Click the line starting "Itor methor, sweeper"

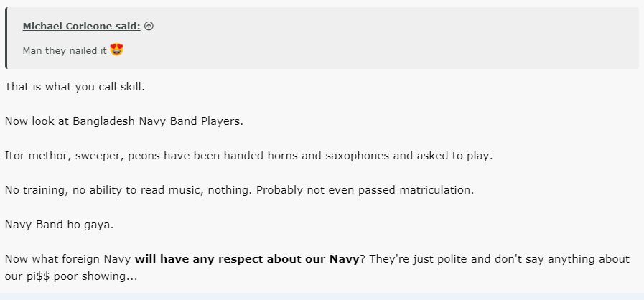pos(248,156)
